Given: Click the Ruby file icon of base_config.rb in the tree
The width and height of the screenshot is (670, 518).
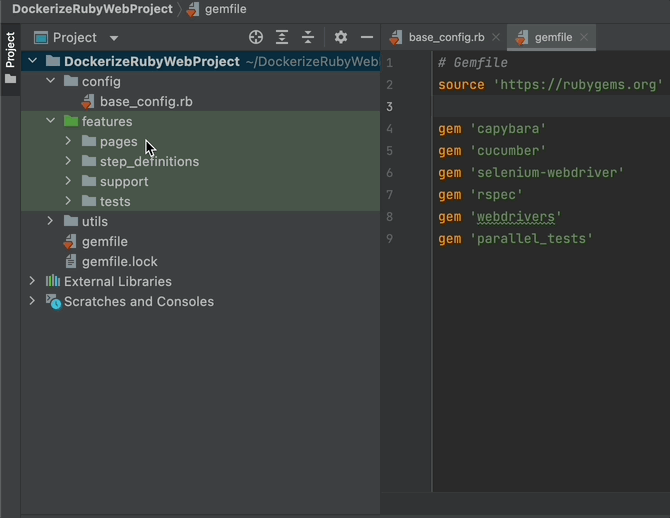Looking at the screenshot, I should pos(88,102).
